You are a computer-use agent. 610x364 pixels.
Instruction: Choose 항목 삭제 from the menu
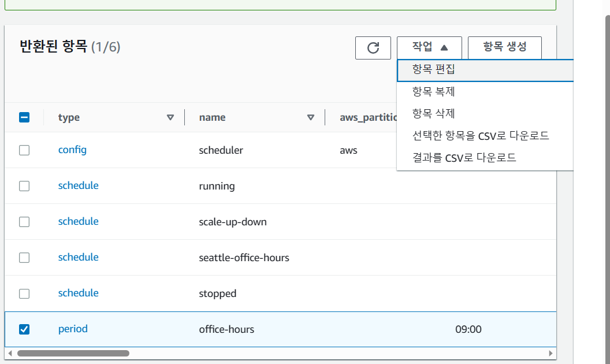(485, 114)
